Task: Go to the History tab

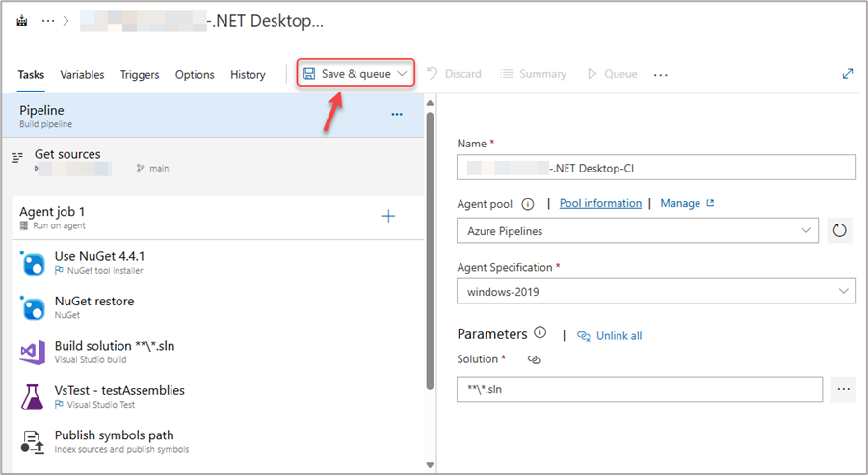Action: 248,75
